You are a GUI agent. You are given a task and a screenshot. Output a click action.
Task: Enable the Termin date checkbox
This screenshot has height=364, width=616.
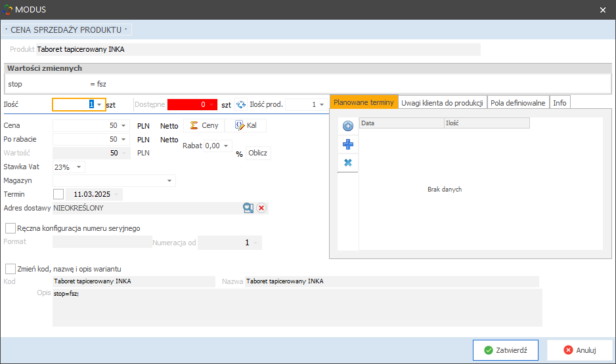point(58,194)
